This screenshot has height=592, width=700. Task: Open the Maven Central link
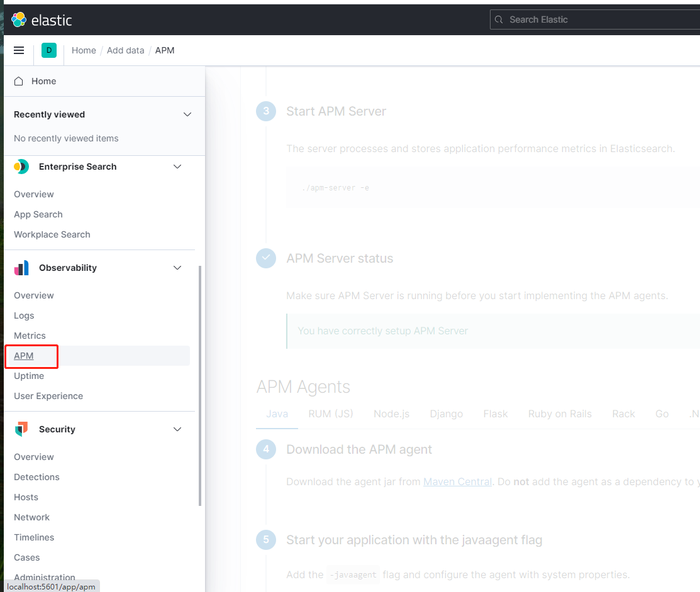coord(458,482)
